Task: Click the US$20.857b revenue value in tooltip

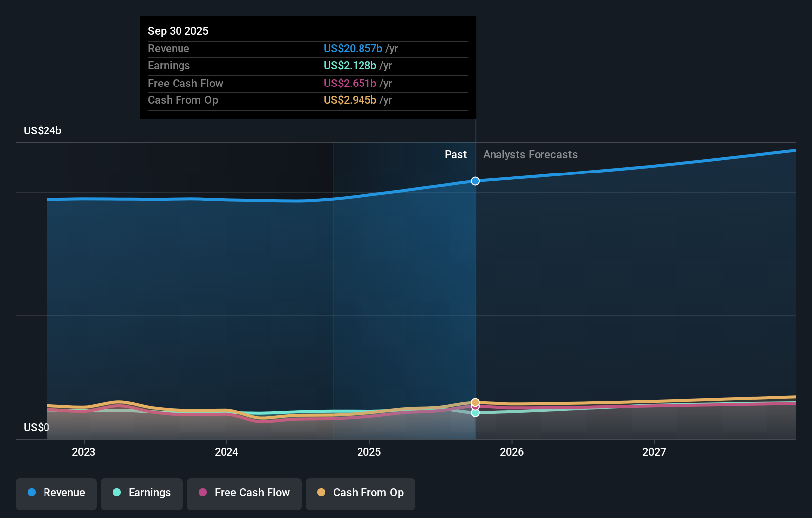Action: [353, 48]
